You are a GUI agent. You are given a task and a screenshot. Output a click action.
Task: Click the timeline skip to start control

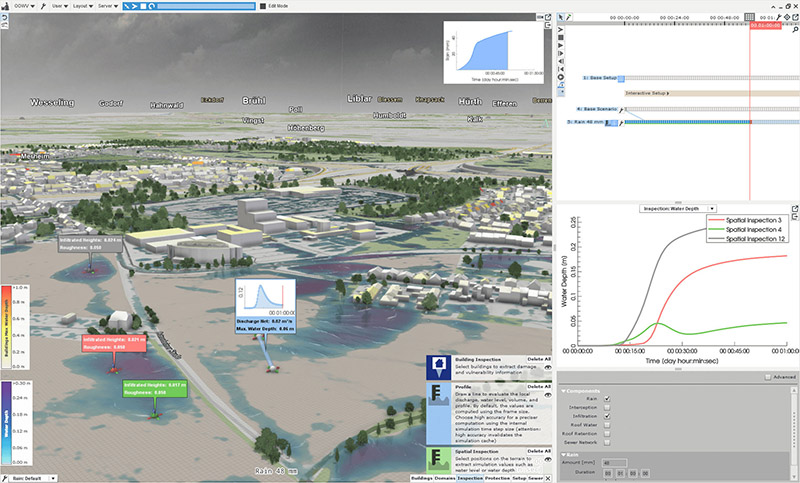[561, 69]
